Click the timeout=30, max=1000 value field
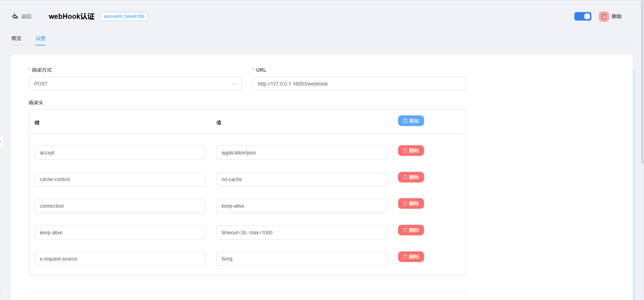Image resolution: width=644 pixels, height=300 pixels. tap(302, 233)
